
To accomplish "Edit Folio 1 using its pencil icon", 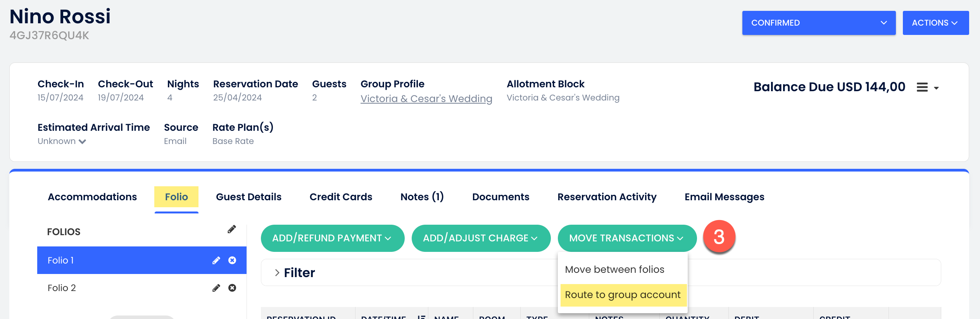I will 216,260.
